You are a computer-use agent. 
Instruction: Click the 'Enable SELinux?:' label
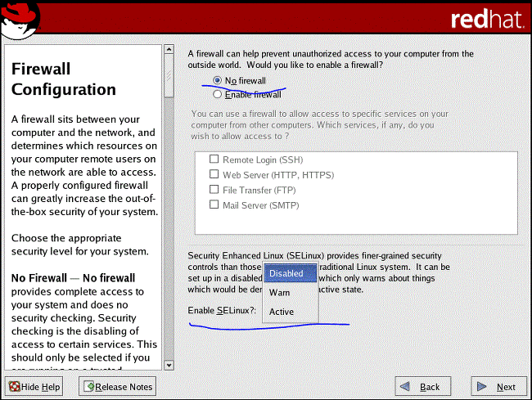222,310
